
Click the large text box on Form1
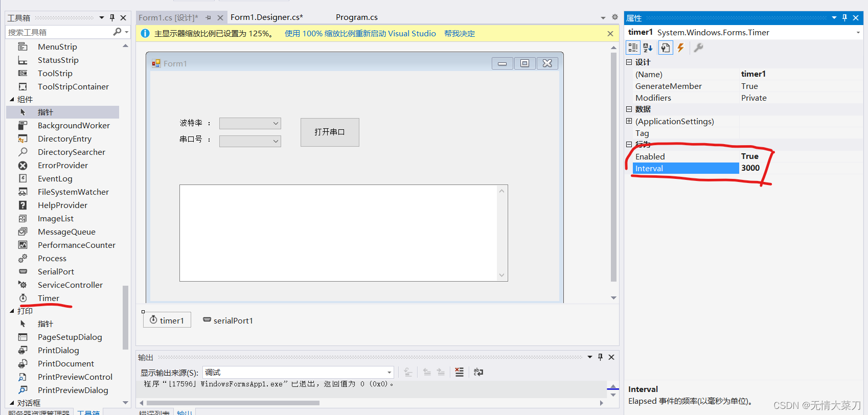tap(344, 233)
